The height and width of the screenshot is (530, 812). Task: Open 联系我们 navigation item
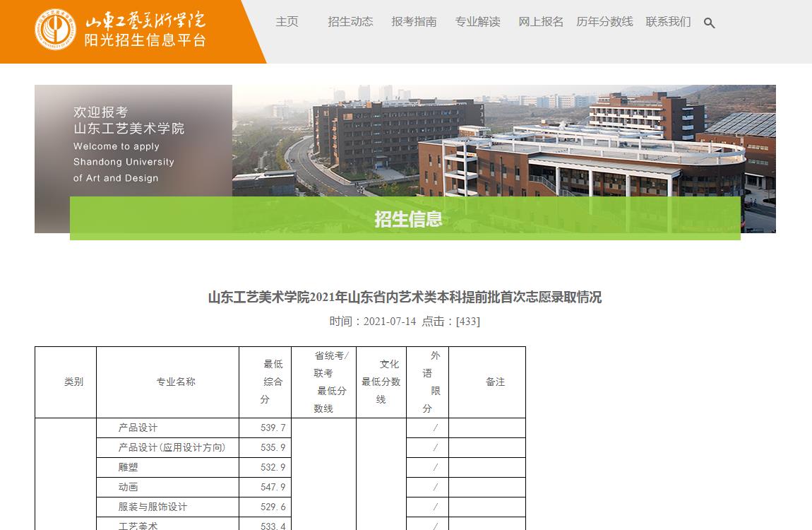[x=668, y=22]
